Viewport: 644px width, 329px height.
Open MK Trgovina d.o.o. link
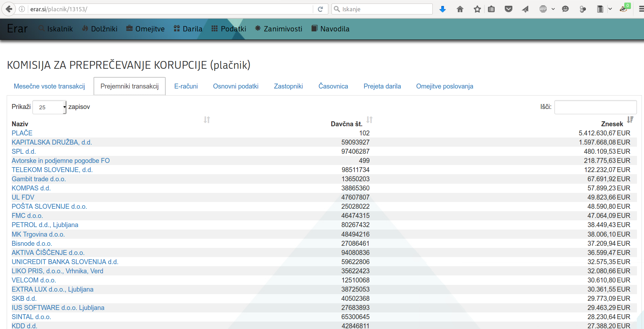pyautogui.click(x=38, y=234)
